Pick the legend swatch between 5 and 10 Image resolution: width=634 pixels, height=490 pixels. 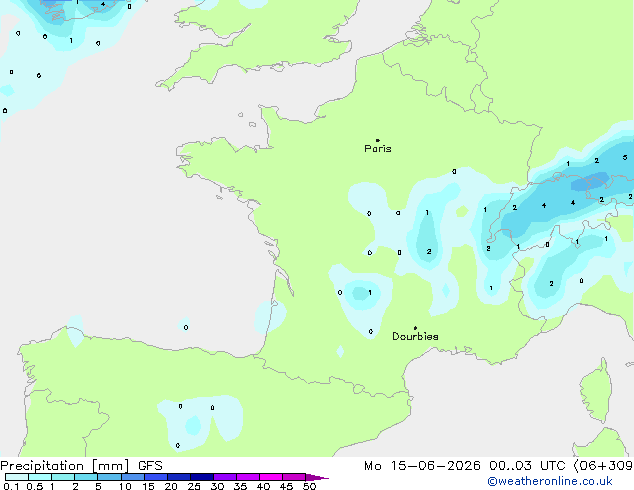[109, 477]
